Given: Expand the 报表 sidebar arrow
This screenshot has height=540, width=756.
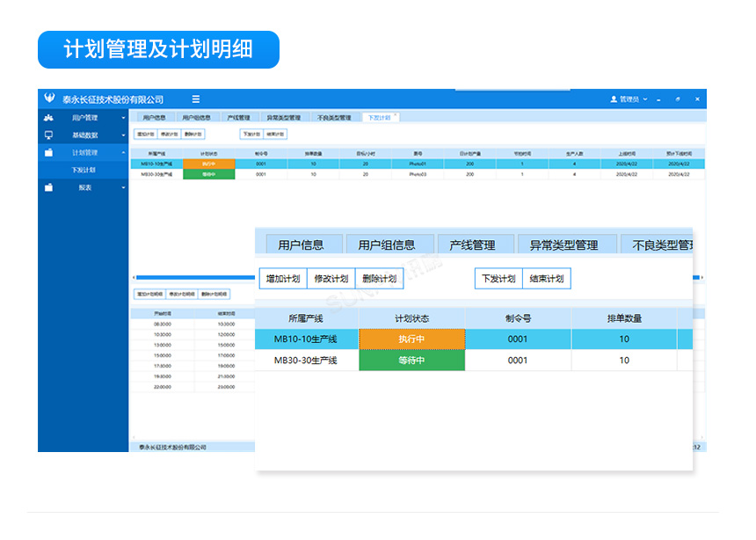Looking at the screenshot, I should coord(123,187).
